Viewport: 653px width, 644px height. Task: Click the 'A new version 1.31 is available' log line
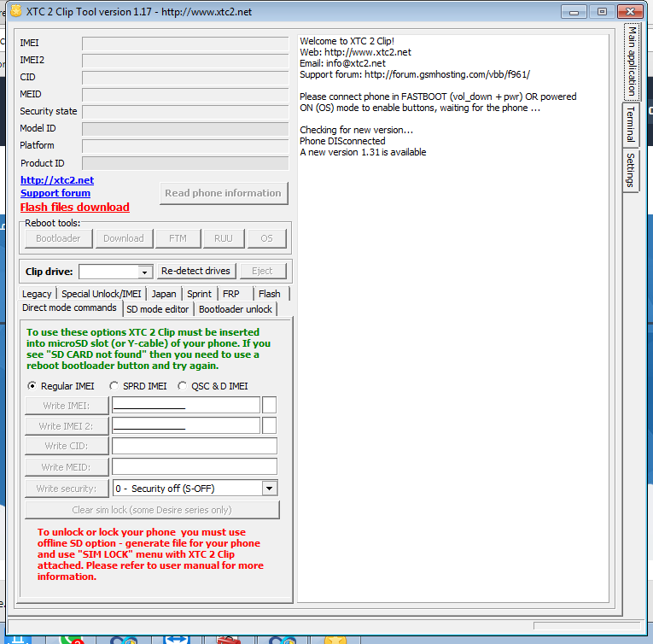pyautogui.click(x=363, y=152)
